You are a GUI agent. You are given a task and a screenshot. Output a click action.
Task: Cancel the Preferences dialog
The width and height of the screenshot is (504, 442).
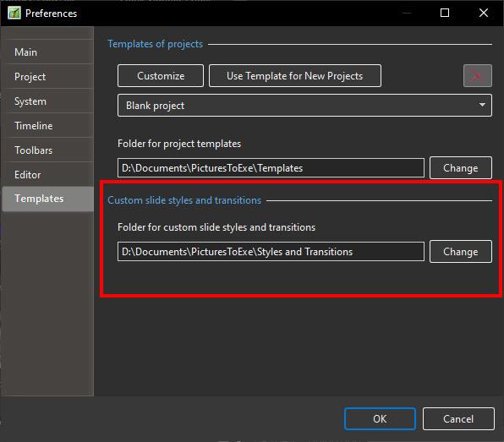coord(458,418)
